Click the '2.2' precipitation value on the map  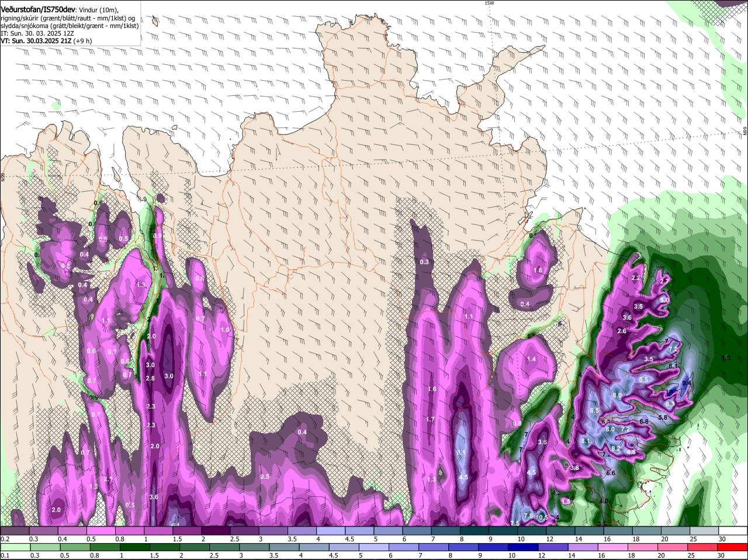click(636, 278)
